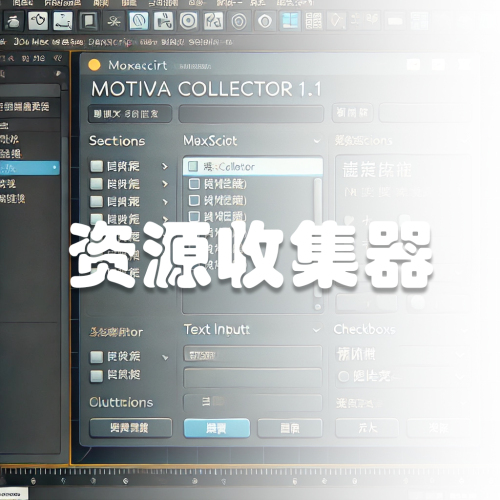This screenshot has height=500, width=500.
Task: Click the empty second field under Text Inputt
Action: click(x=252, y=378)
